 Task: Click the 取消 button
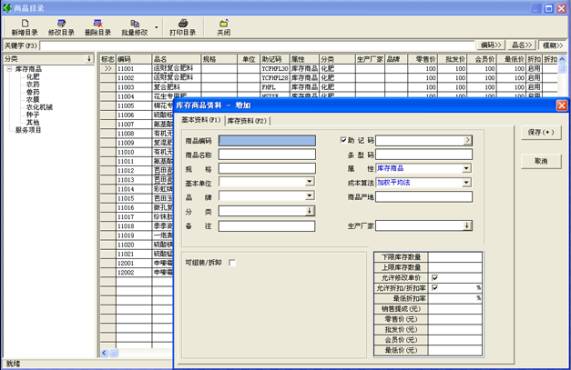(541, 161)
